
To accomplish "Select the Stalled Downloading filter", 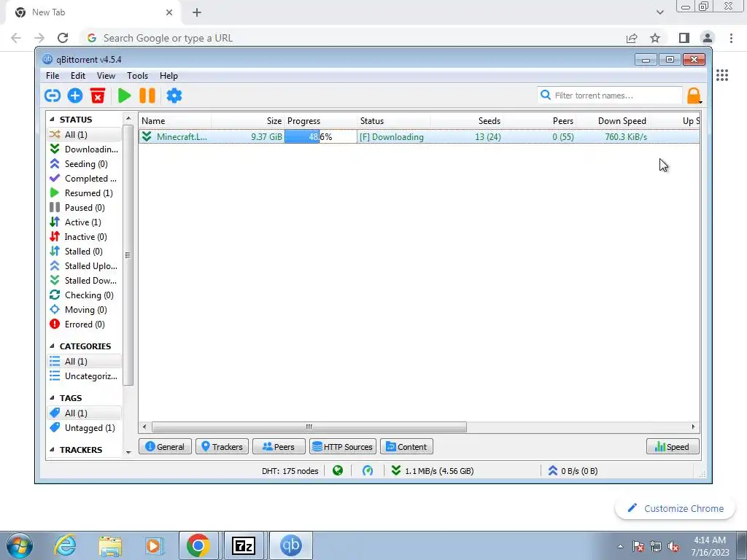I will (x=84, y=281).
